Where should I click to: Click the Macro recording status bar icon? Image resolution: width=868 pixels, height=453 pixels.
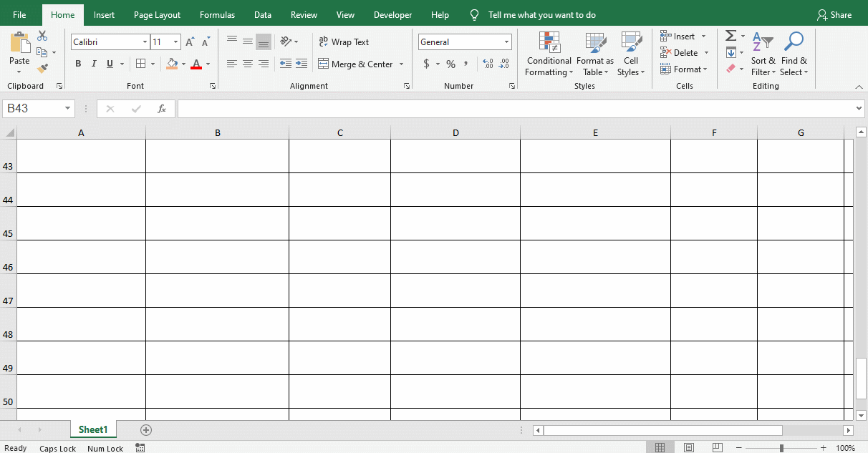[x=140, y=448]
